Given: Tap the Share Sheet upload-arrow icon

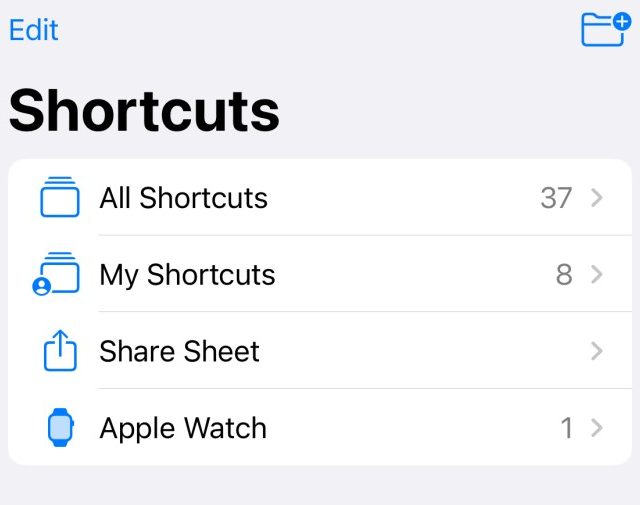Looking at the screenshot, I should click(60, 351).
